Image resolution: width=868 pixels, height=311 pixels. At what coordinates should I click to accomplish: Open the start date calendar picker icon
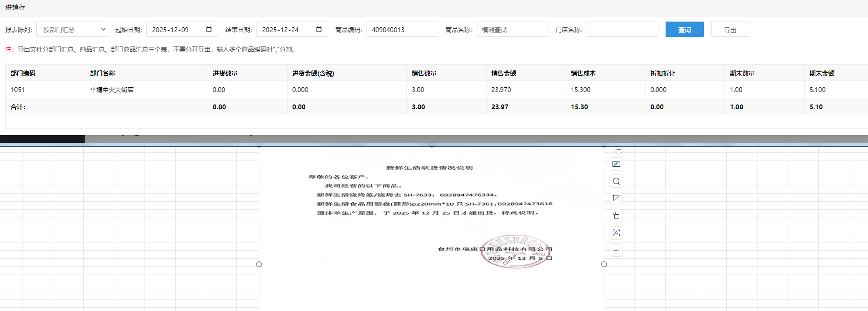[x=209, y=29]
